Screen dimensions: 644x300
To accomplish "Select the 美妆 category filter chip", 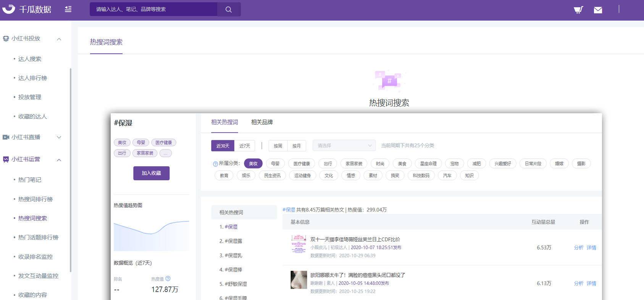I will [x=253, y=164].
